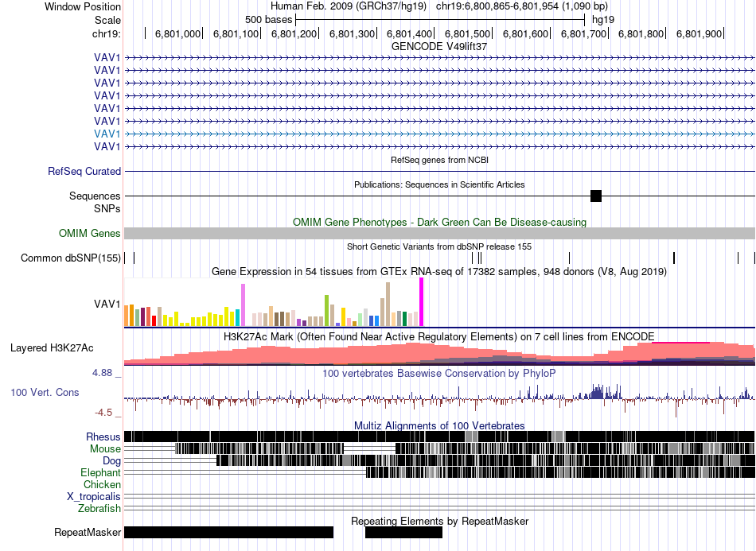Click the 100 Vert. Cons label
This screenshot has width=756, height=551.
point(45,393)
